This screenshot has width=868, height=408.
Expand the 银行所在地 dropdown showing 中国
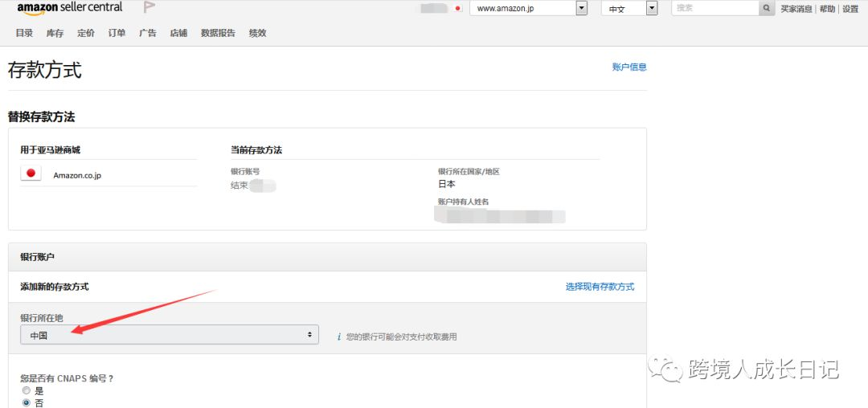(170, 334)
